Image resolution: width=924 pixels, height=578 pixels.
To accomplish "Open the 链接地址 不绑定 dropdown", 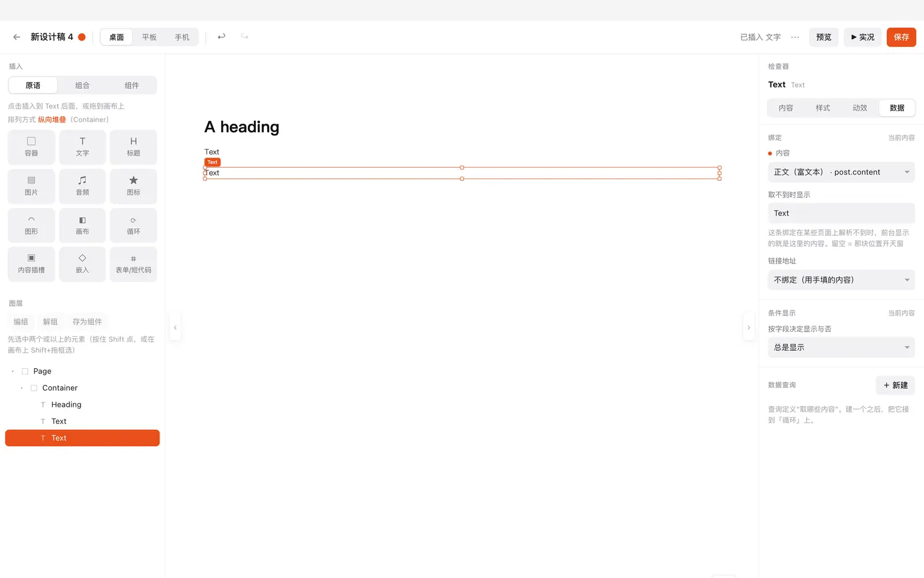I will pos(841,280).
